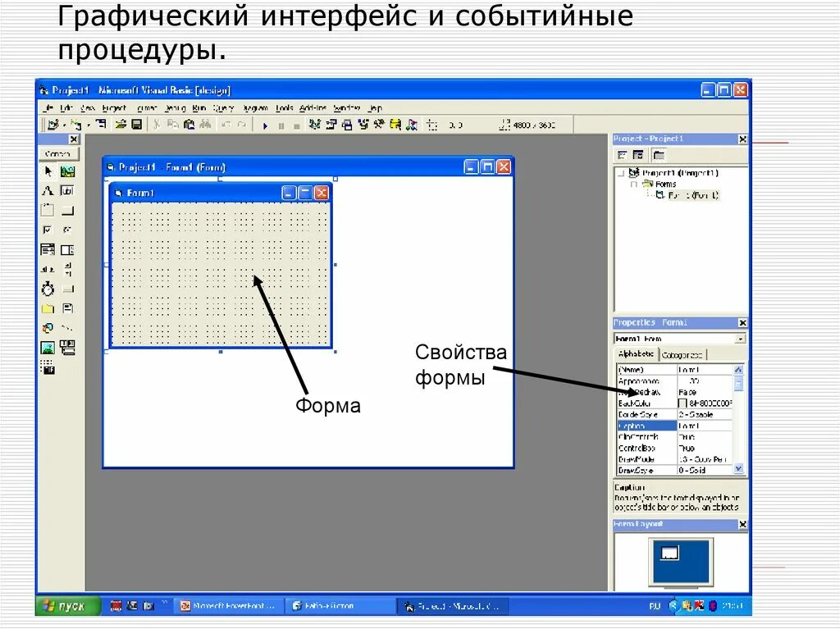Select the PictureBox control in the toolbox

67,171
